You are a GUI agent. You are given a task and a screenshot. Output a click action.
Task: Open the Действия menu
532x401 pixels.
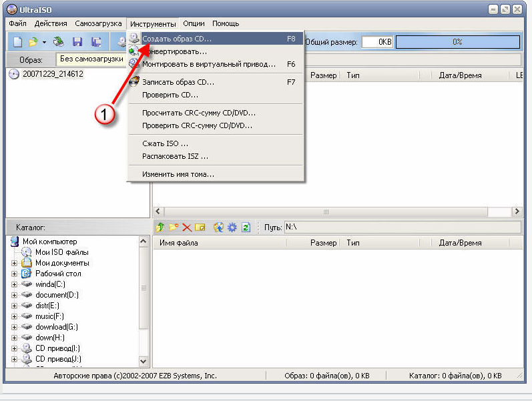[51, 23]
